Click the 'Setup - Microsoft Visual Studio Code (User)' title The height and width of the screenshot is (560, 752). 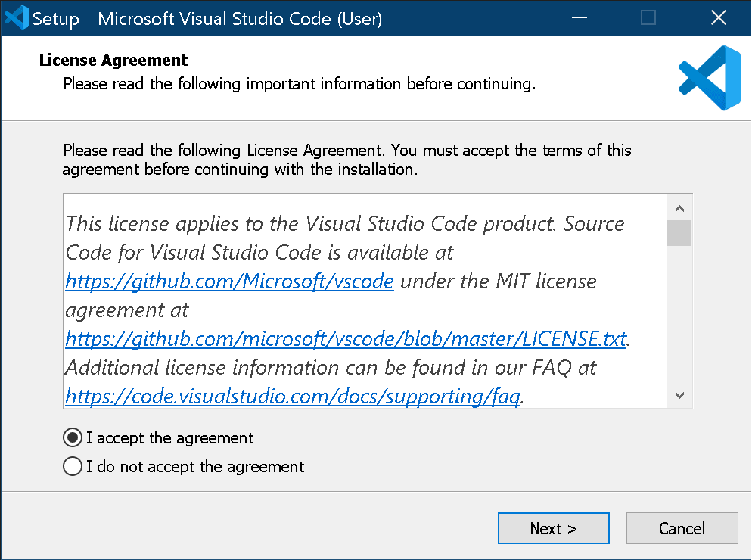click(x=207, y=19)
